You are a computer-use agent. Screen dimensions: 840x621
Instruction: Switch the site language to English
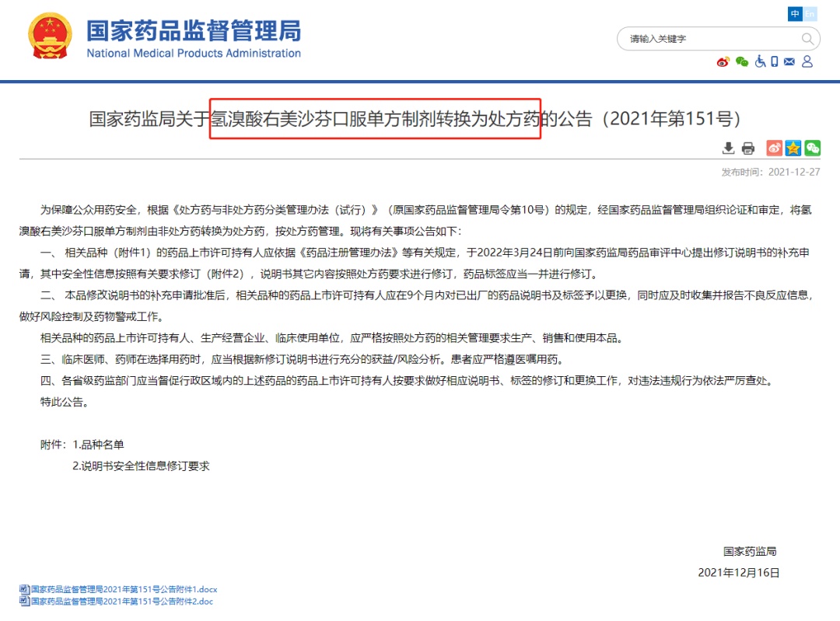tap(810, 13)
